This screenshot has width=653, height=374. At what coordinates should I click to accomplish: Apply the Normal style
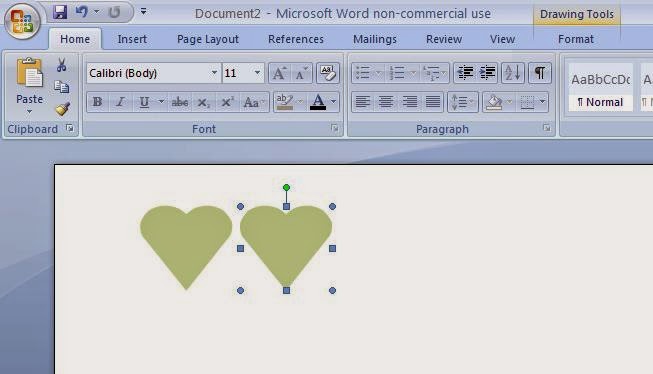click(601, 87)
